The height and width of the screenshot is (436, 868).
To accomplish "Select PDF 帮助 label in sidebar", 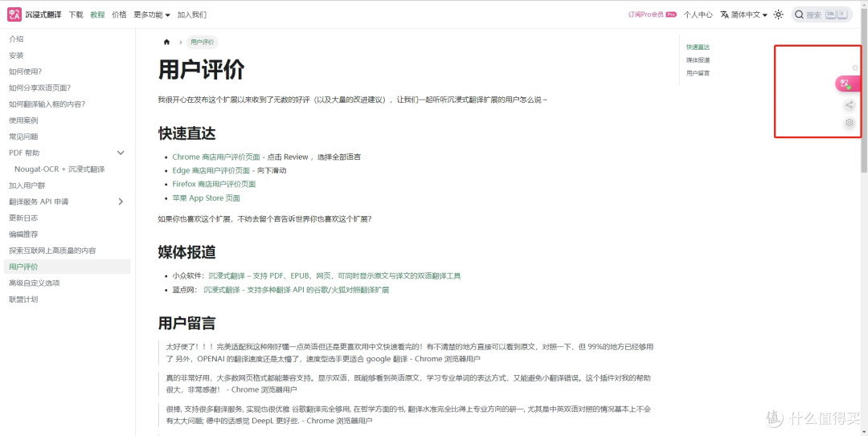I will pos(24,153).
